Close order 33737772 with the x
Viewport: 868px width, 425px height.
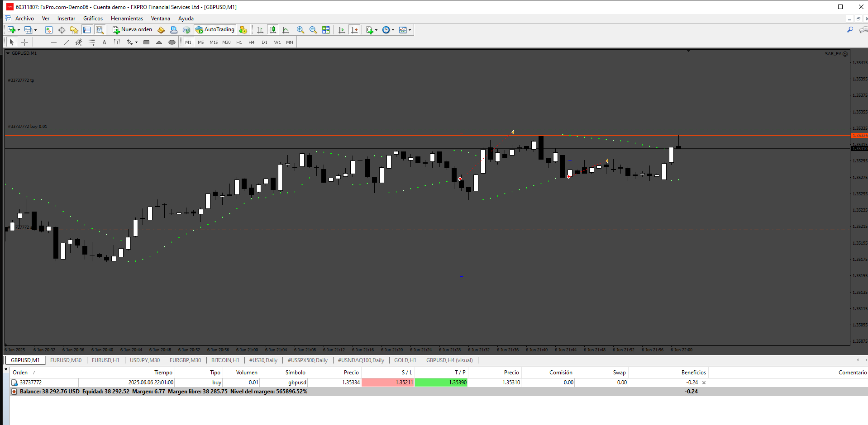click(x=704, y=382)
